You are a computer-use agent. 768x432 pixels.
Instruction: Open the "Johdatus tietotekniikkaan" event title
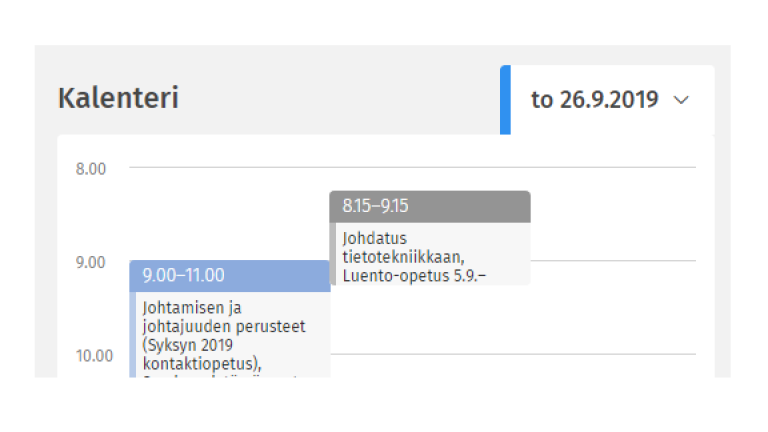click(389, 248)
